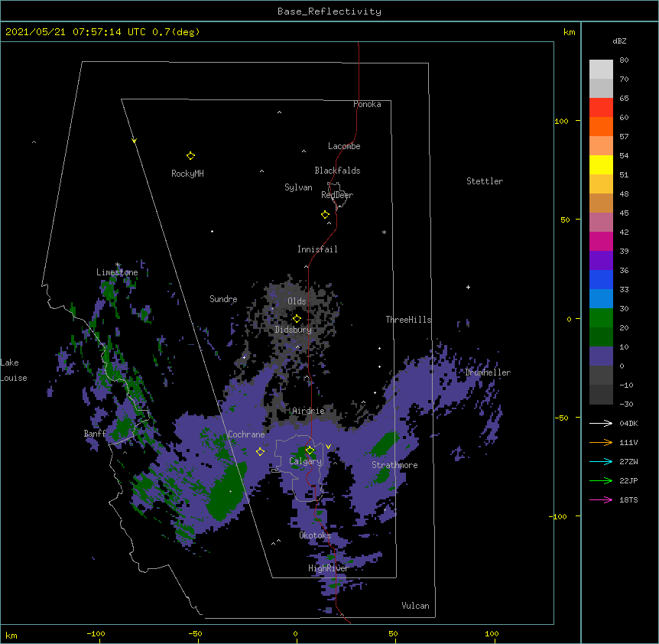
Task: Click the Ponoka city label
Action: [x=367, y=104]
